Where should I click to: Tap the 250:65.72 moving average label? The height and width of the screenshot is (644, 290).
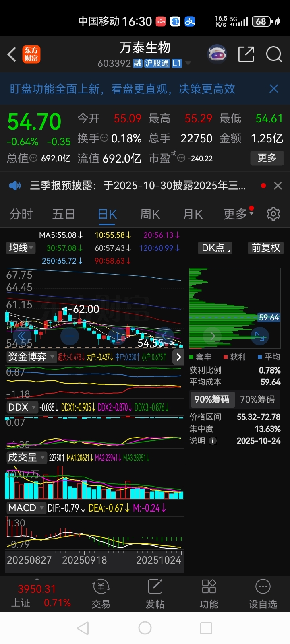pyautogui.click(x=62, y=261)
